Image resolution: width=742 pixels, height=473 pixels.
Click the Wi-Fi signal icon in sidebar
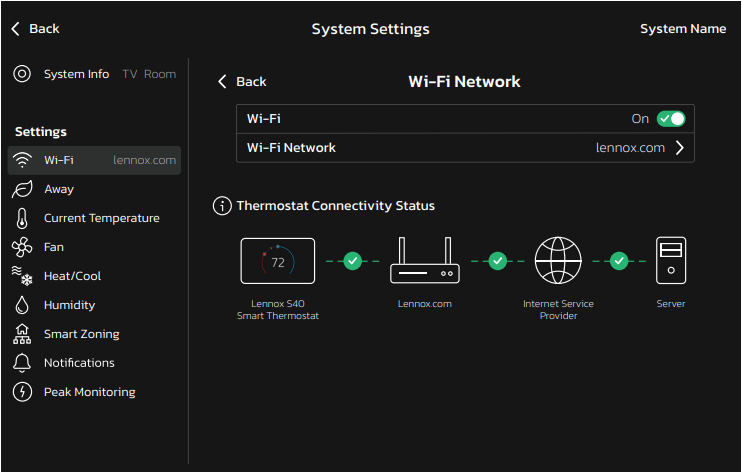(22, 160)
